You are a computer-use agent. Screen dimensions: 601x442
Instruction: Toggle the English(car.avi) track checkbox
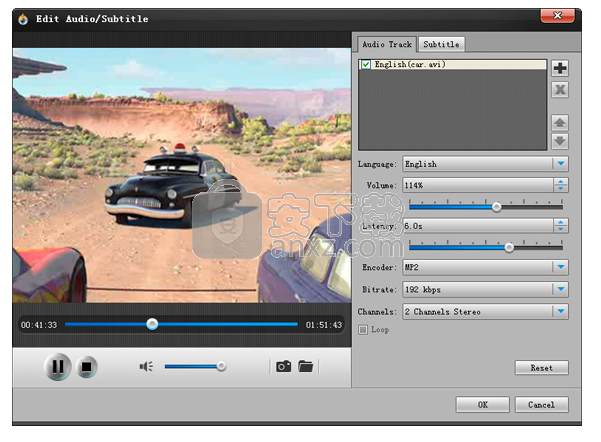tap(366, 64)
